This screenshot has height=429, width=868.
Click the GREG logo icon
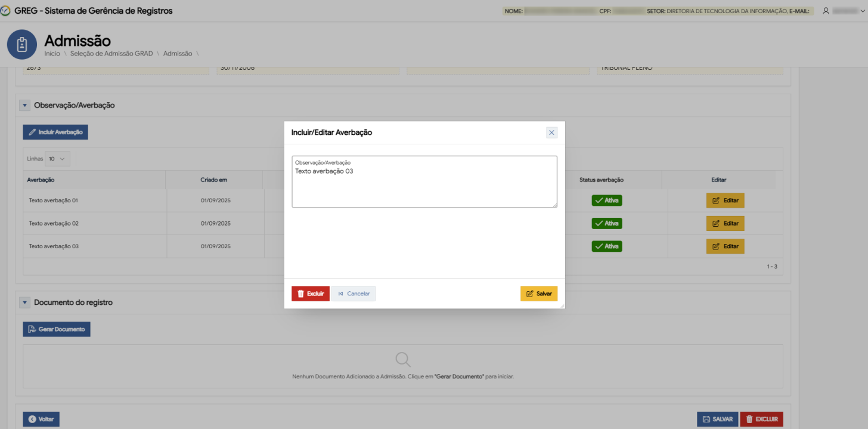tap(6, 11)
